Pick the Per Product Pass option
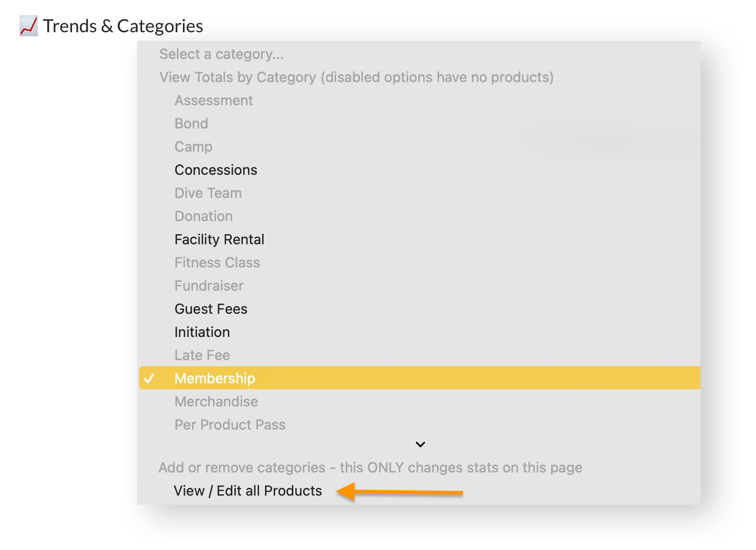The image size is (756, 550). 230,425
